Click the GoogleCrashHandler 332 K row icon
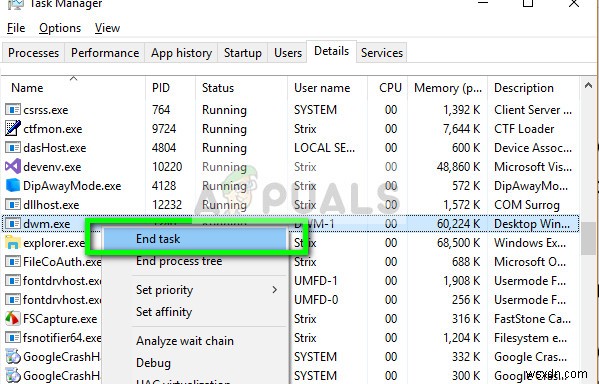The width and height of the screenshot is (599, 384). [13, 356]
